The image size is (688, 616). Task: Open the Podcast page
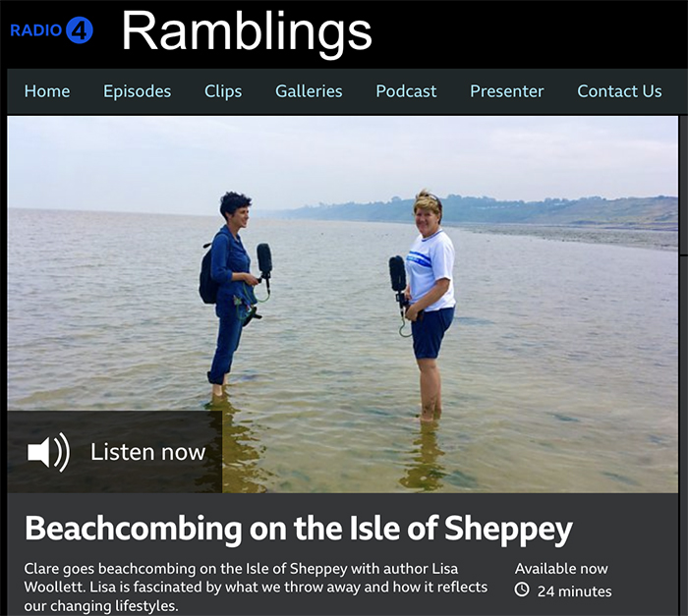click(406, 91)
